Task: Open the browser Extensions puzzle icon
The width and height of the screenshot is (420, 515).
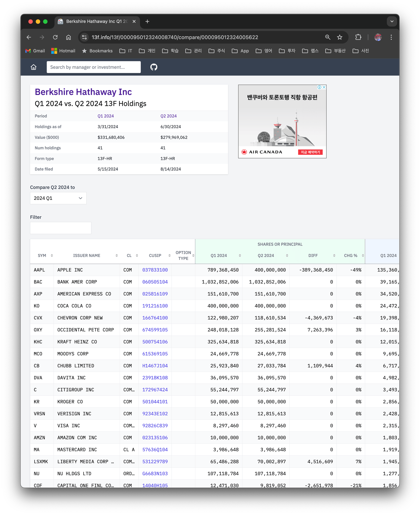Action: coord(358,37)
